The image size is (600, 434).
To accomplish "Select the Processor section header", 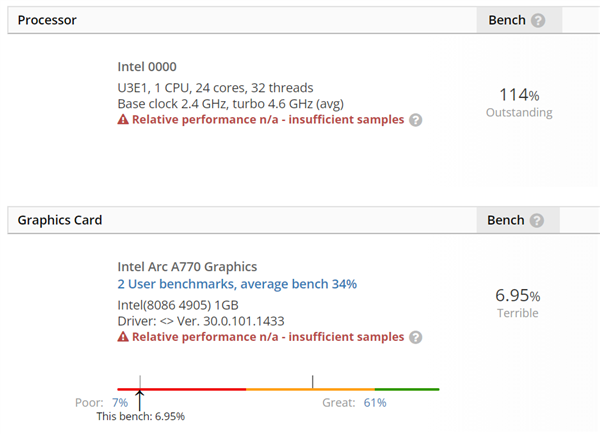I will (x=47, y=21).
